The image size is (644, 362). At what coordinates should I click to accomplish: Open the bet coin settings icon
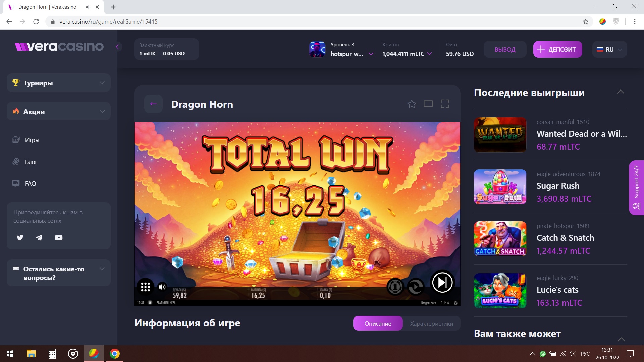[395, 287]
